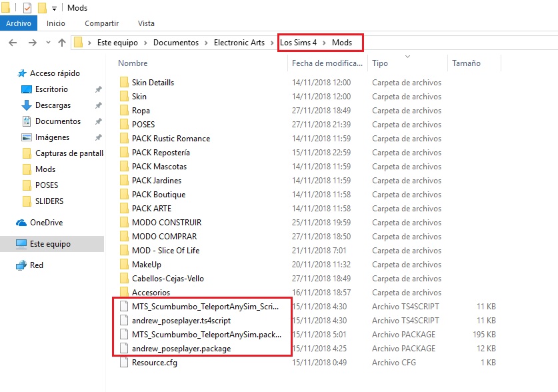Click pin icon next to Descargas

(99, 105)
